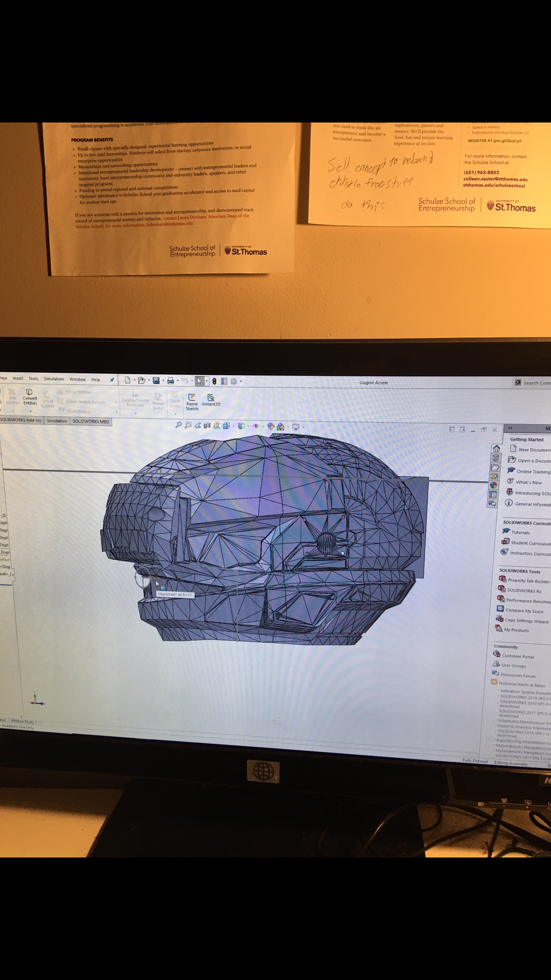
Task: Click the Convert Entities tool
Action: pyautogui.click(x=30, y=396)
